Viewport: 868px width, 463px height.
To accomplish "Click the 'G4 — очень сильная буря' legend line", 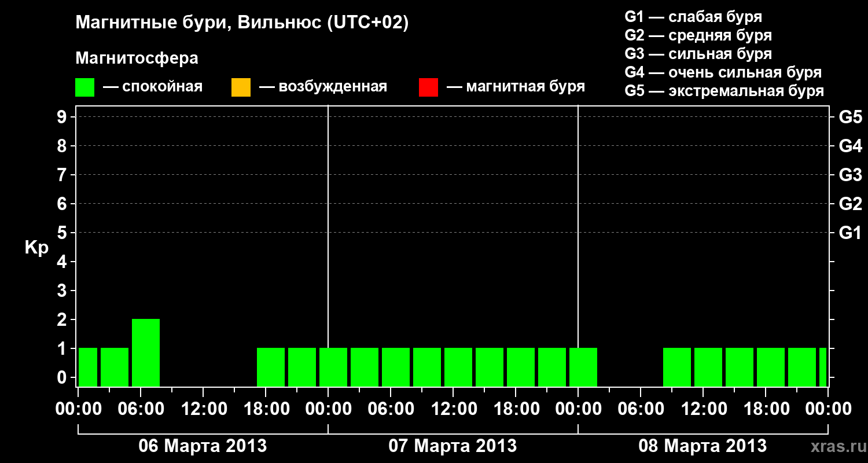I will tap(723, 72).
